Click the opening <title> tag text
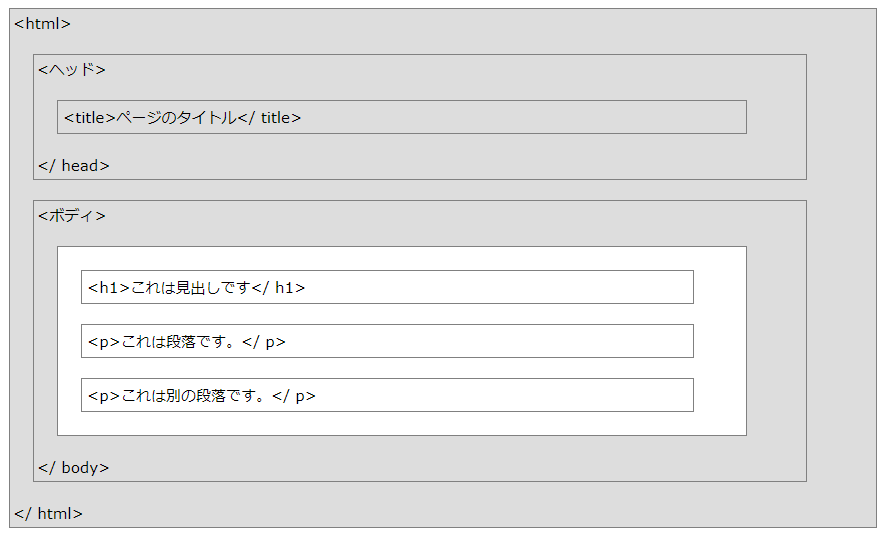 coord(90,117)
